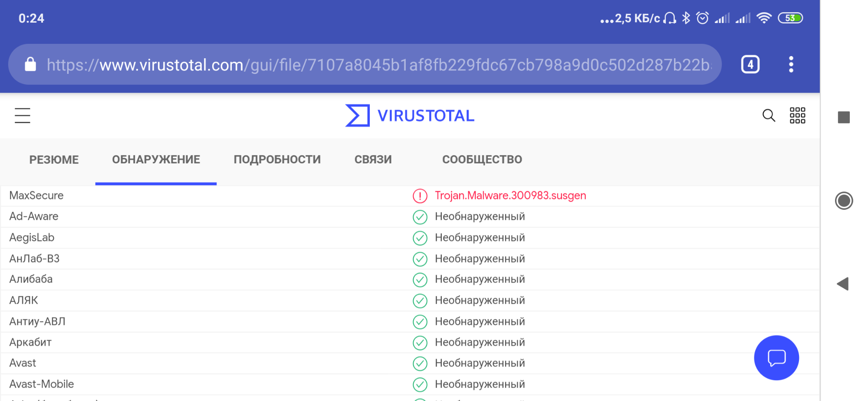Click the АЛЯК engine name

tap(24, 300)
